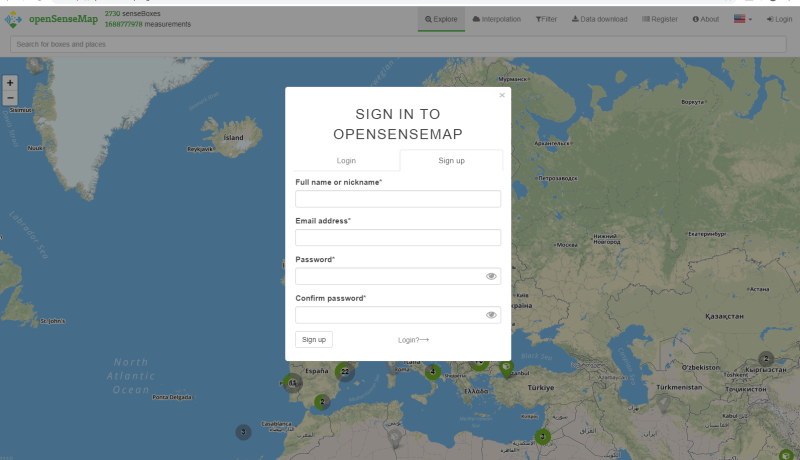Screen dimensions: 800x460
Task: Zoom out the map with minus
Action: tap(10, 98)
